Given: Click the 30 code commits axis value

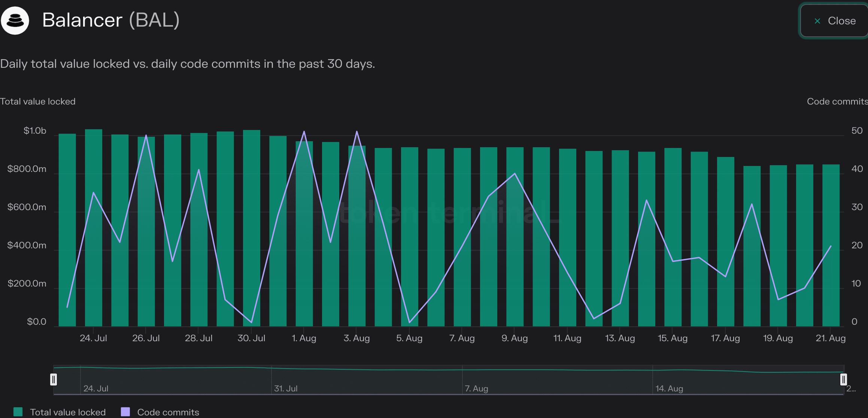Looking at the screenshot, I should tap(857, 207).
